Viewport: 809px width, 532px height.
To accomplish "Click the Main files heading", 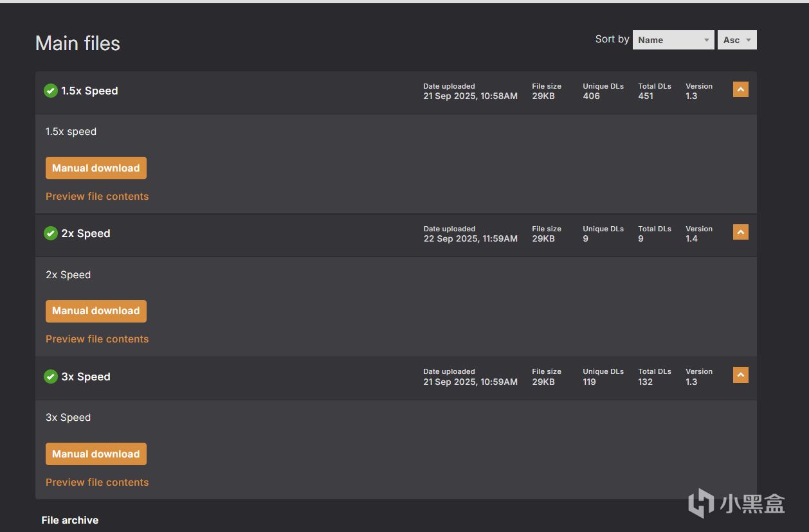I will pyautogui.click(x=78, y=43).
